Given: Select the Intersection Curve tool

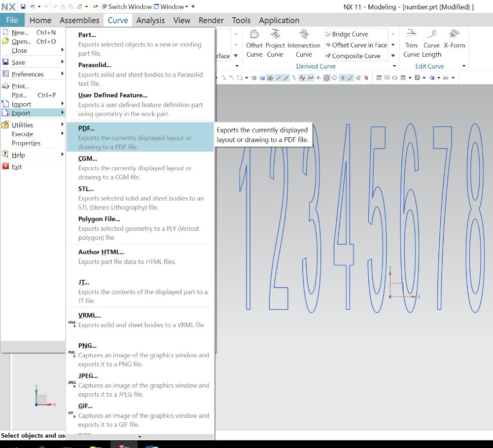Looking at the screenshot, I should pos(304,44).
